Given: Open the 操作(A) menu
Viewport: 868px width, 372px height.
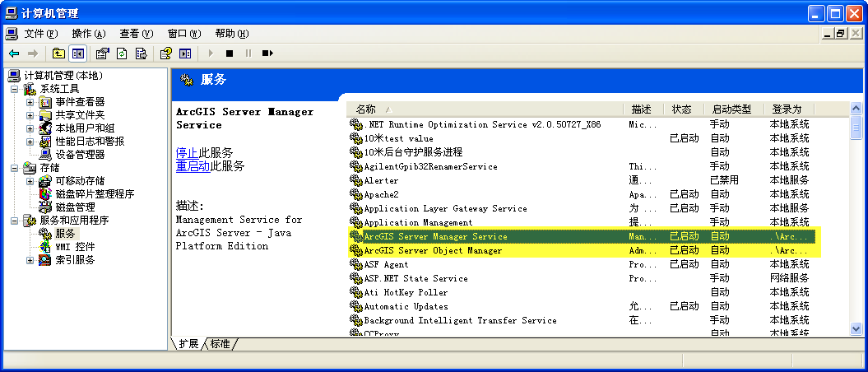Looking at the screenshot, I should (x=89, y=34).
